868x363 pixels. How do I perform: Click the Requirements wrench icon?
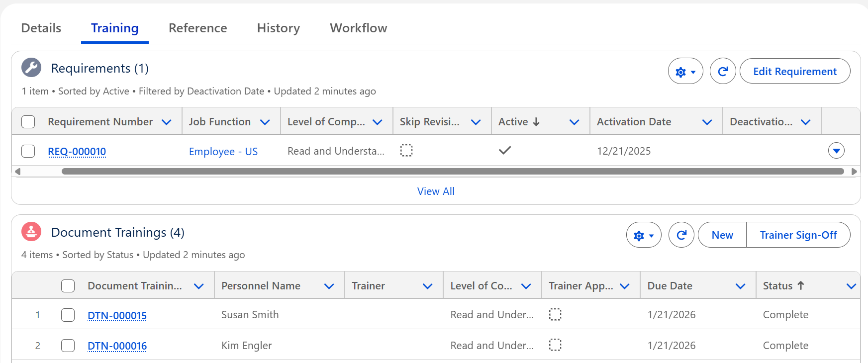(31, 68)
